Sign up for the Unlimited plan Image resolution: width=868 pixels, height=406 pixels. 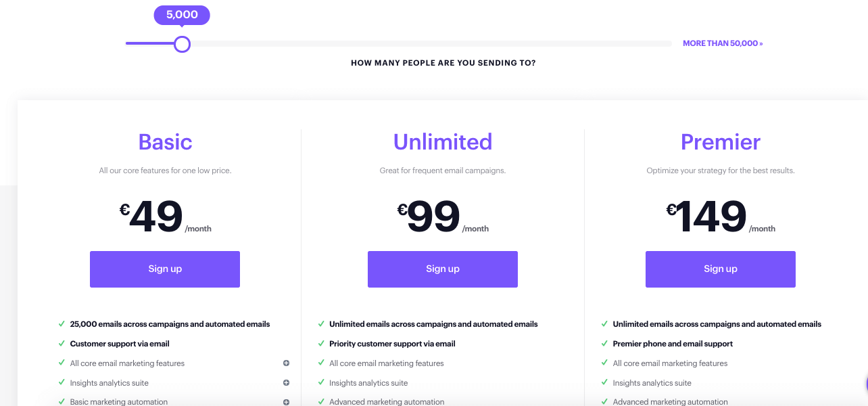pos(443,269)
